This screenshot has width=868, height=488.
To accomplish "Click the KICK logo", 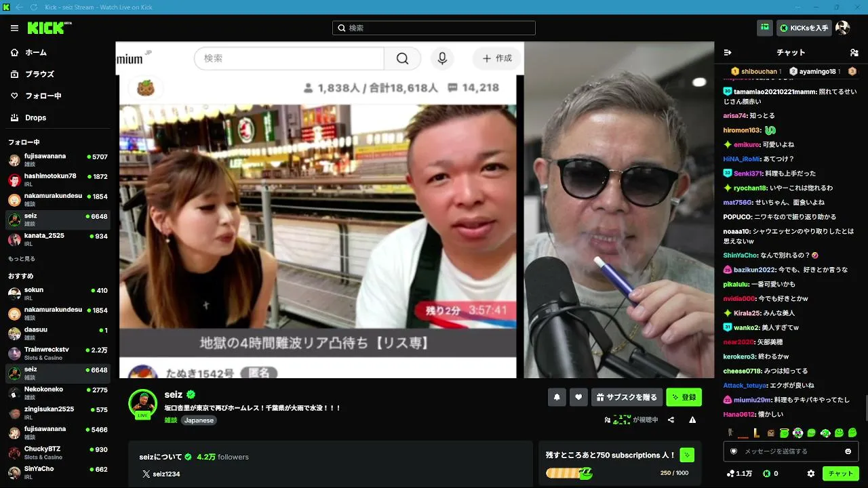I will 50,28.
